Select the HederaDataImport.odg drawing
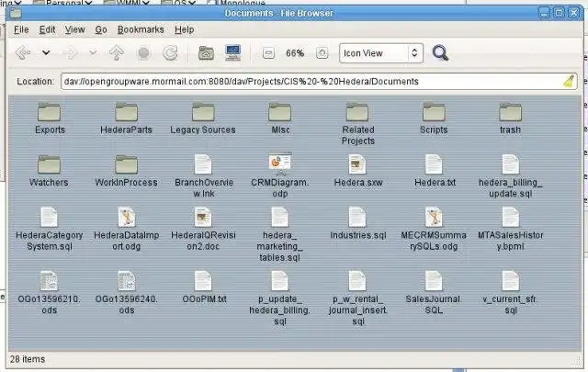 click(127, 229)
